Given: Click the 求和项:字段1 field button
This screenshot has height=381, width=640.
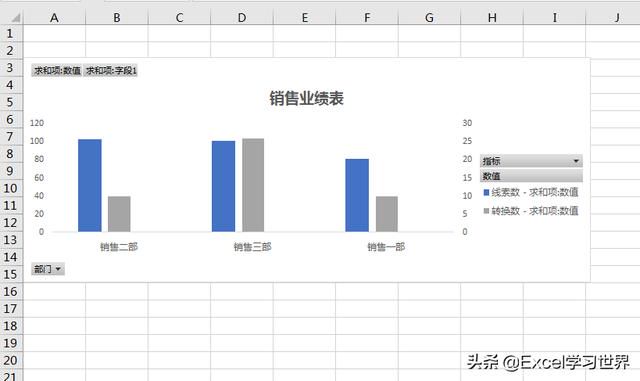Looking at the screenshot, I should [x=111, y=71].
